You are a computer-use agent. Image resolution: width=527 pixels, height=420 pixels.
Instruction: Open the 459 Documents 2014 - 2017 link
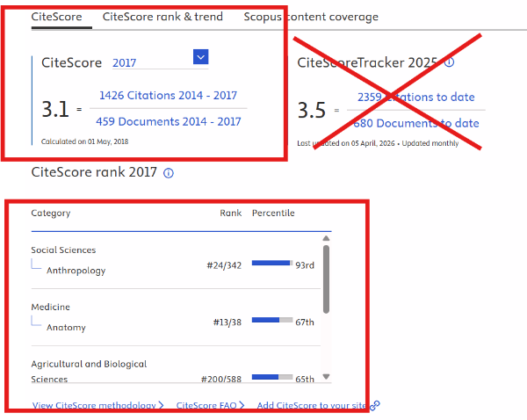click(169, 122)
